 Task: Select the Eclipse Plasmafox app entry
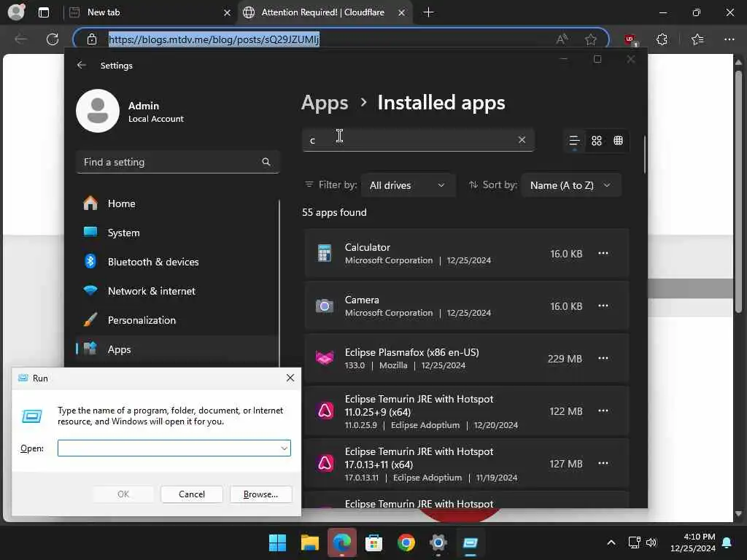[467, 358]
